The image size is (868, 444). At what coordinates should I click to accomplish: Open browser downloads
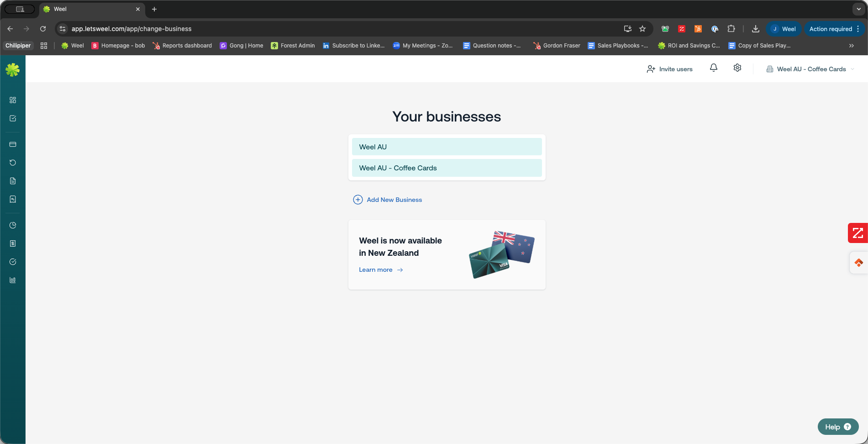[x=756, y=29]
